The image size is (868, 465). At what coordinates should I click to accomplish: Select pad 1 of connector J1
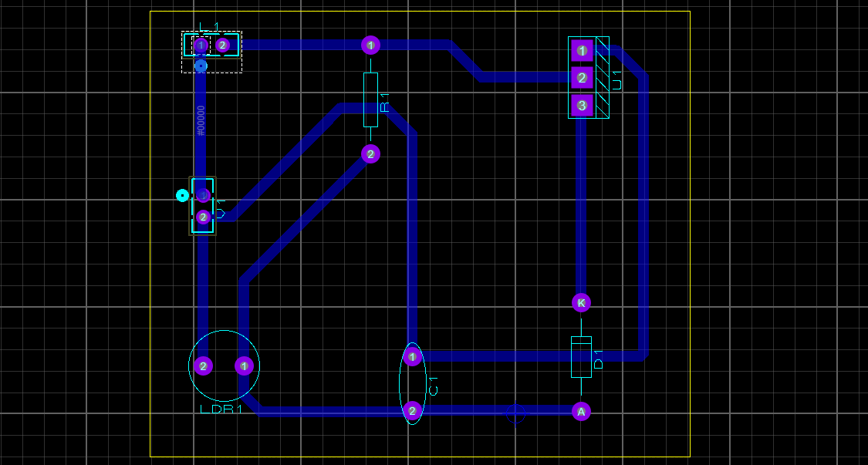[201, 45]
